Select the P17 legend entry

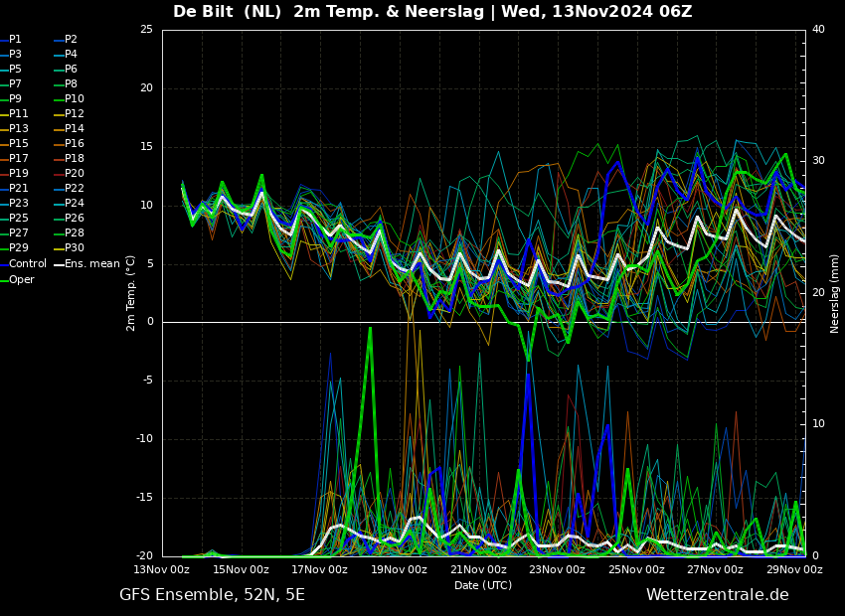[x=19, y=159]
